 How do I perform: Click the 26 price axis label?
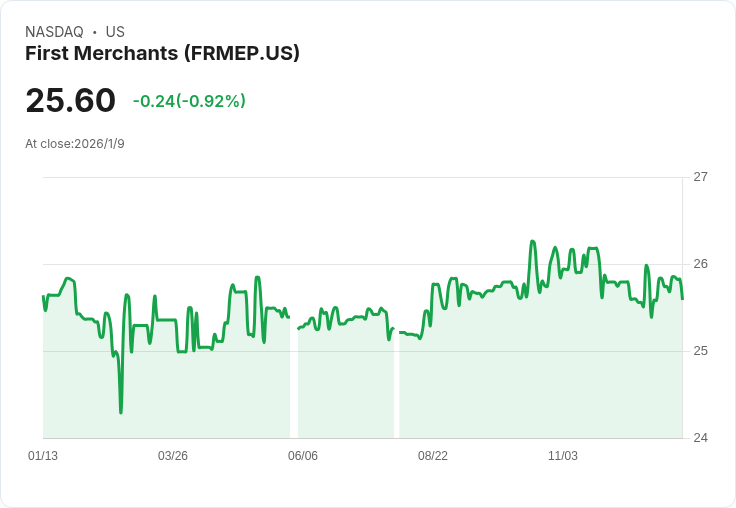700,264
